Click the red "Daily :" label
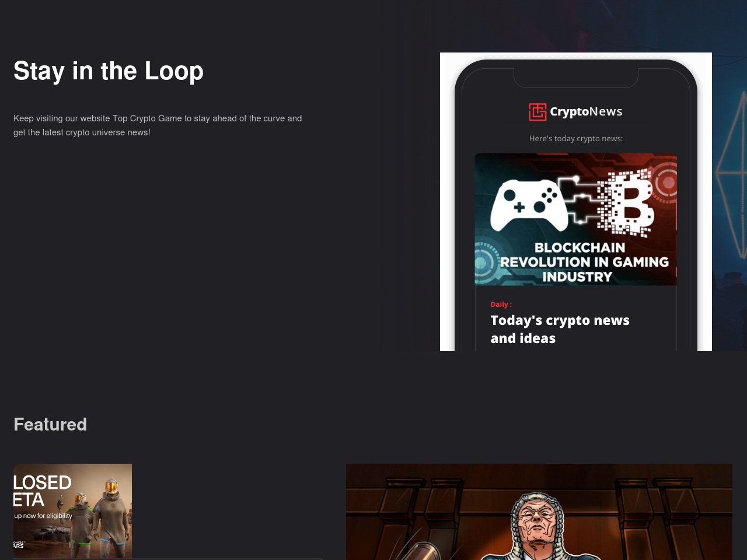The image size is (747, 560). pos(501,304)
